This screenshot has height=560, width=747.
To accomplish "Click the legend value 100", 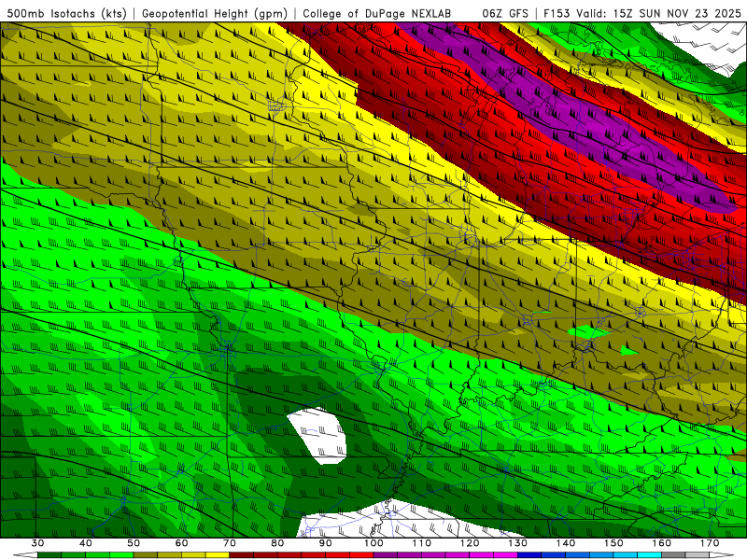I will (x=373, y=543).
